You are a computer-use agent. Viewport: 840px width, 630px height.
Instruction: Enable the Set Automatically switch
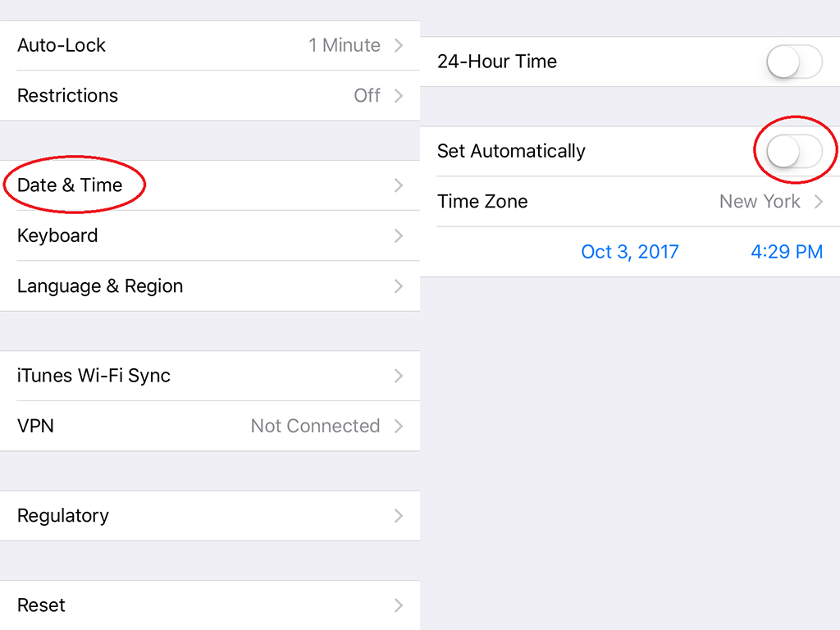[x=794, y=151]
